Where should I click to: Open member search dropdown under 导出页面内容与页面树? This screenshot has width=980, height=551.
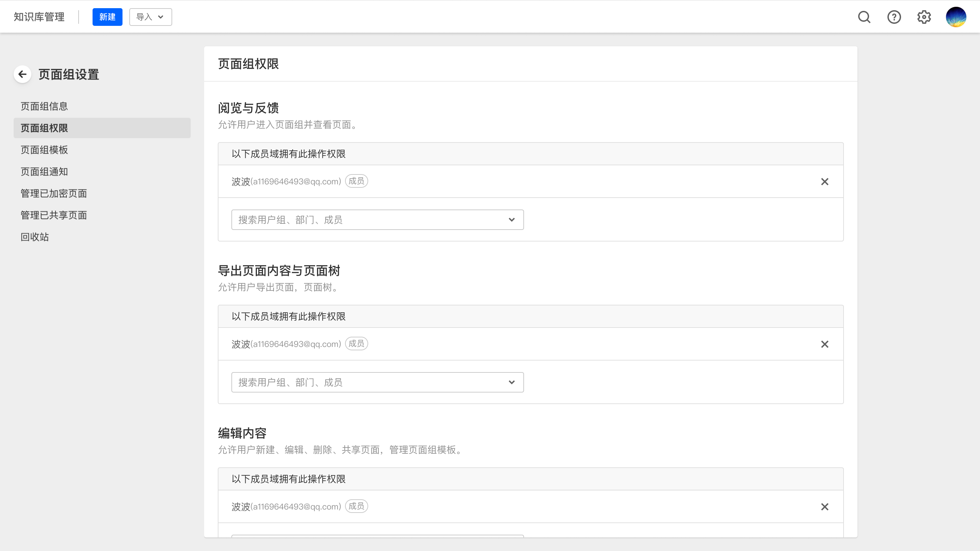point(377,382)
